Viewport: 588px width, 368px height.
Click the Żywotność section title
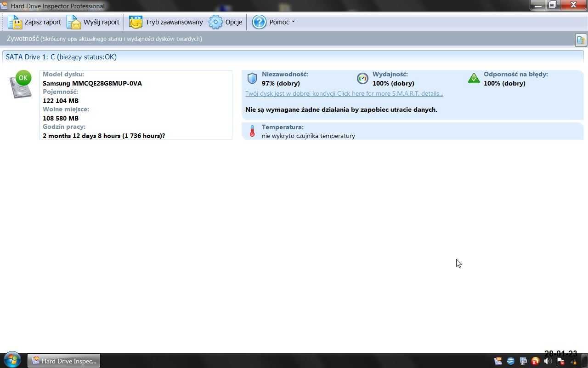tap(23, 39)
